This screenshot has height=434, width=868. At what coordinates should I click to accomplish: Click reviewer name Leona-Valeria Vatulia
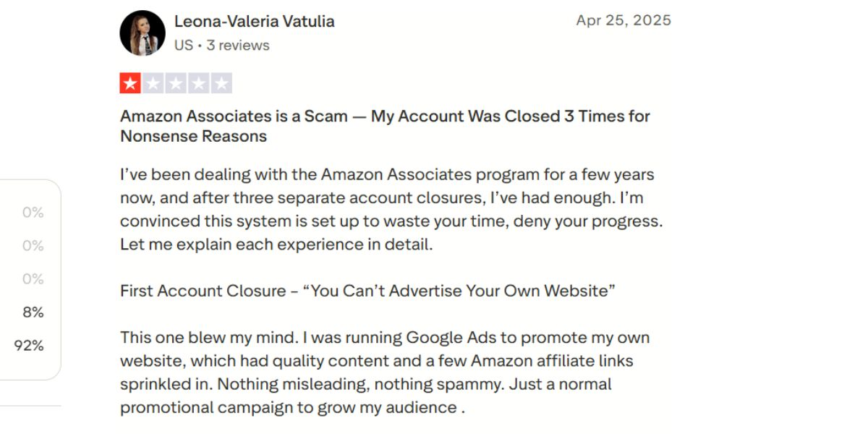click(255, 21)
